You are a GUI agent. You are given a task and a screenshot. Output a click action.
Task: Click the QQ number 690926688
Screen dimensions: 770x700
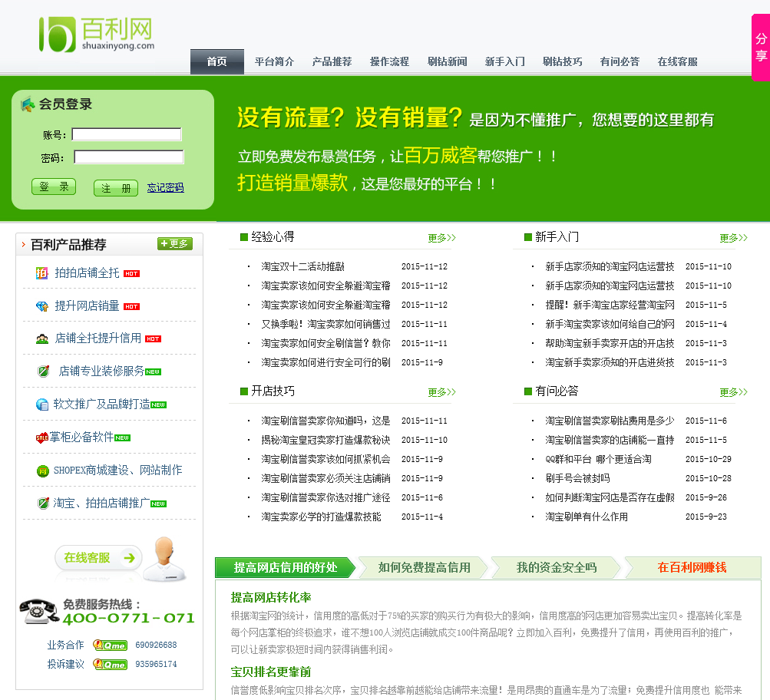pyautogui.click(x=156, y=645)
